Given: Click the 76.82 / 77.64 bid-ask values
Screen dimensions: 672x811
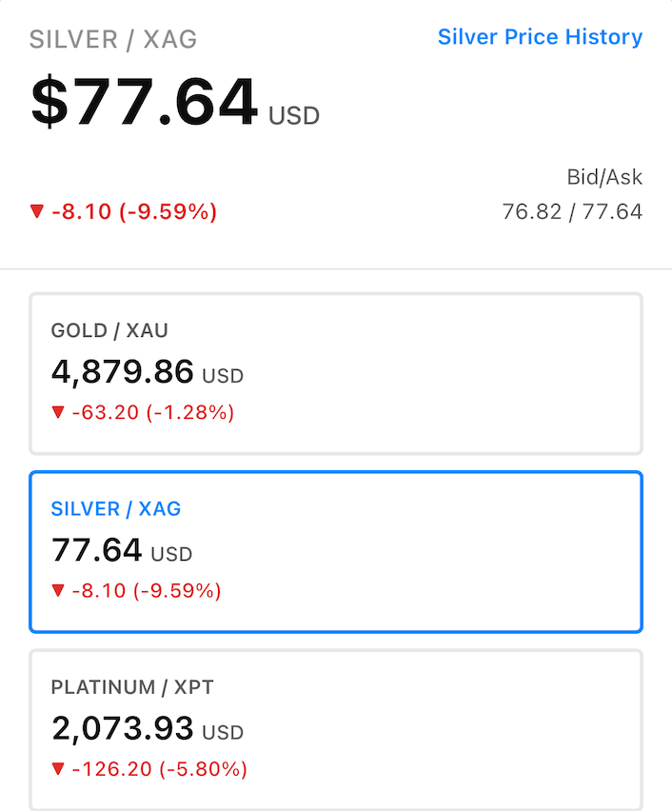Looking at the screenshot, I should 572,211.
